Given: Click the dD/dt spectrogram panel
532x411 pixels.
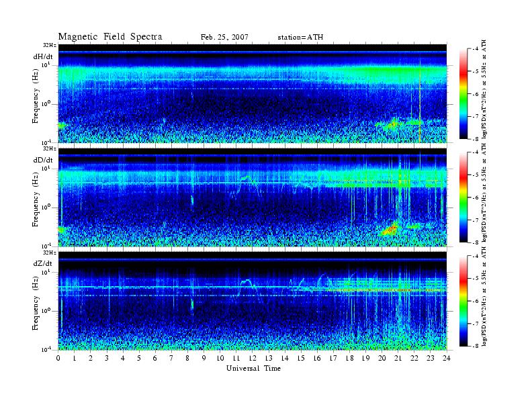Looking at the screenshot, I should pyautogui.click(x=253, y=197).
